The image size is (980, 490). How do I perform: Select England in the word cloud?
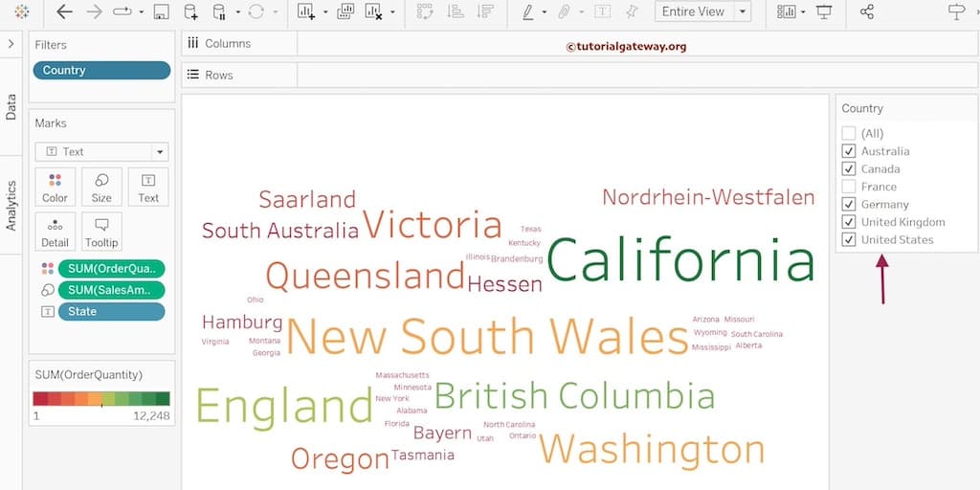pos(284,407)
